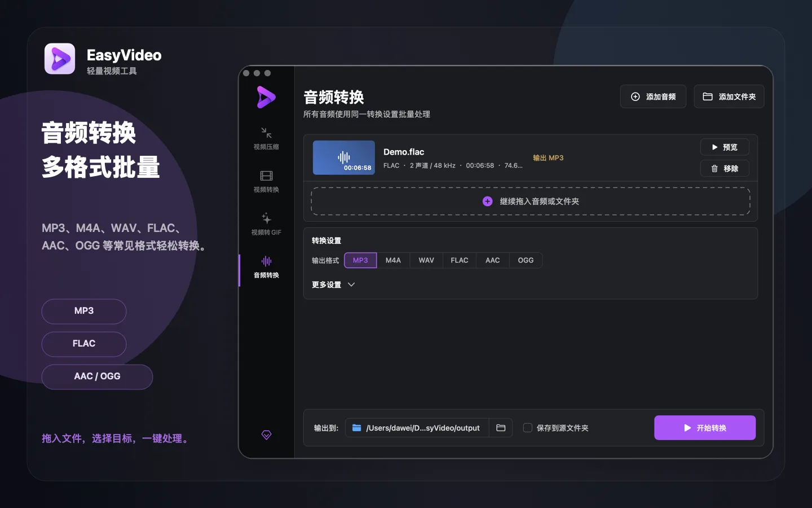The height and width of the screenshot is (508, 812).
Task: Click the Demo.flac waveform thumbnail
Action: (344, 157)
